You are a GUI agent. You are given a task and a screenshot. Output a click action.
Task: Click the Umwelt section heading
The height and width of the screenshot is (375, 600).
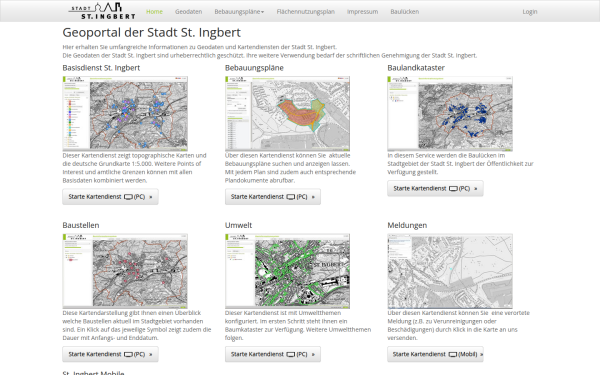click(238, 225)
